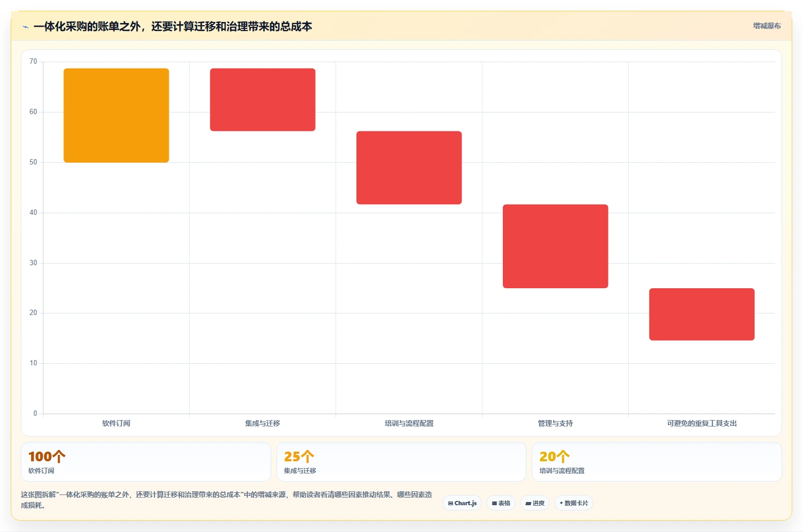The width and height of the screenshot is (803, 532).
Task: Select the red 集成与迁移 waterfall bar
Action: tap(263, 100)
